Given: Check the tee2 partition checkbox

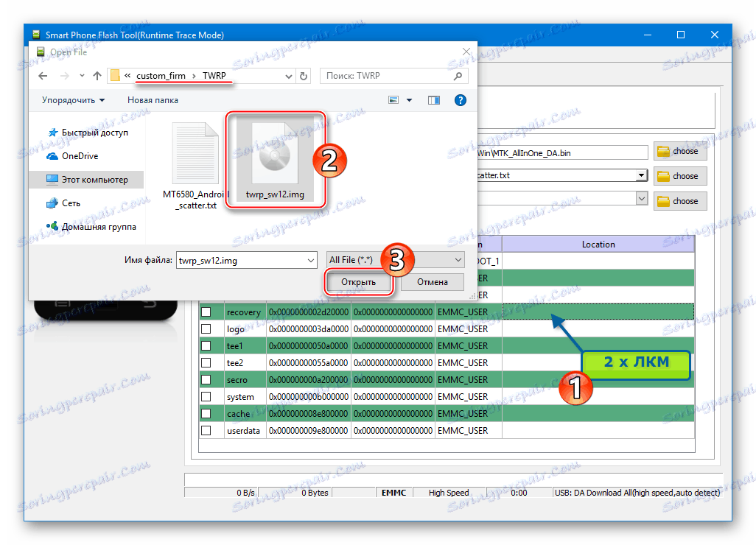Looking at the screenshot, I should pyautogui.click(x=206, y=362).
